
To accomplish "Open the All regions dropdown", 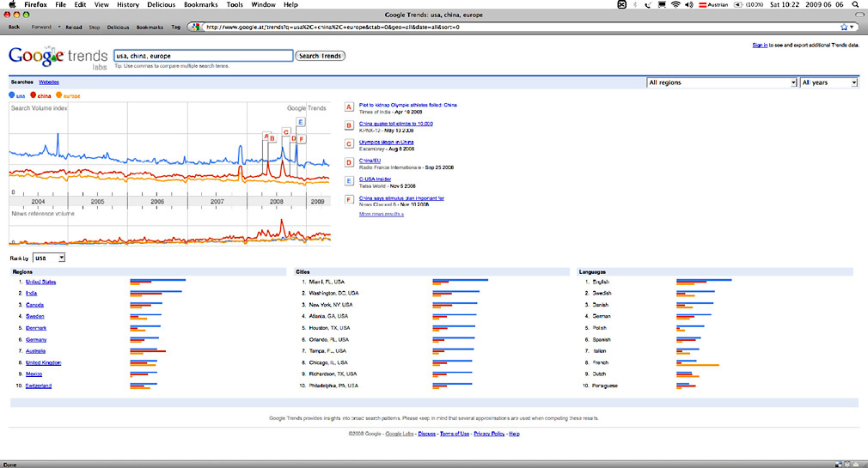I will pos(721,82).
